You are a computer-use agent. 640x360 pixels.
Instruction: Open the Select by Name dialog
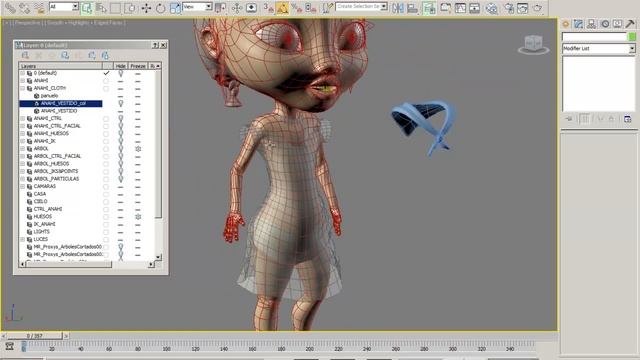pyautogui.click(x=101, y=7)
